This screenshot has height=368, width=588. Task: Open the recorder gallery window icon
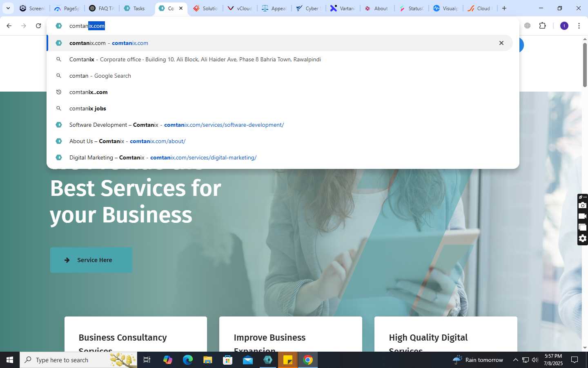(583, 227)
